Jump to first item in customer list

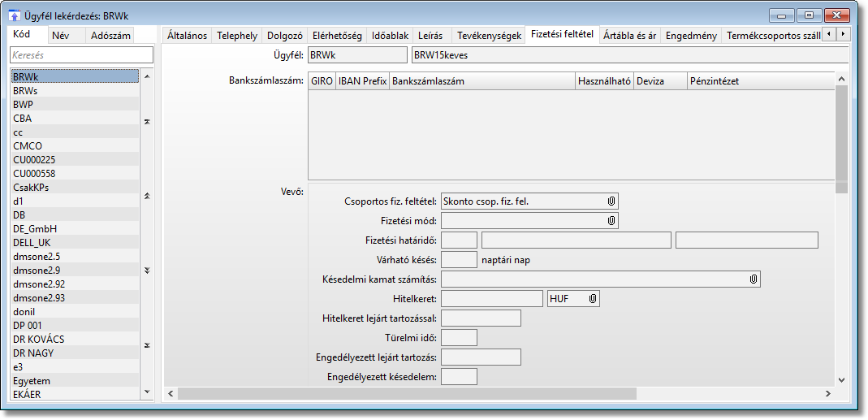pyautogui.click(x=147, y=122)
